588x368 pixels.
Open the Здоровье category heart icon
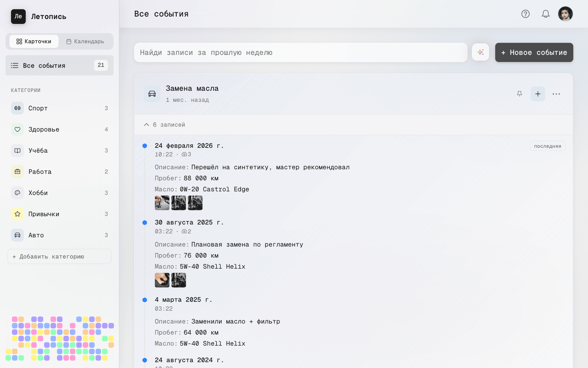click(17, 129)
